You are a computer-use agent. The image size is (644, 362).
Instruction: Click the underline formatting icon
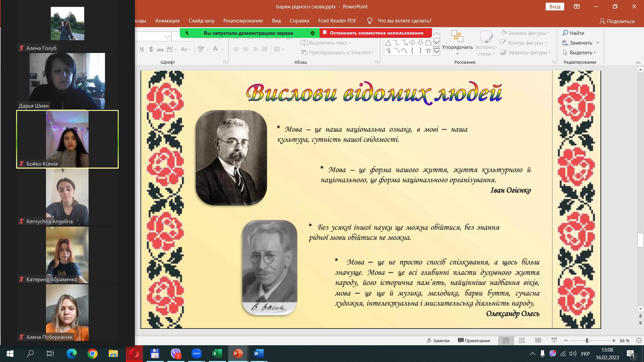(x=142, y=49)
